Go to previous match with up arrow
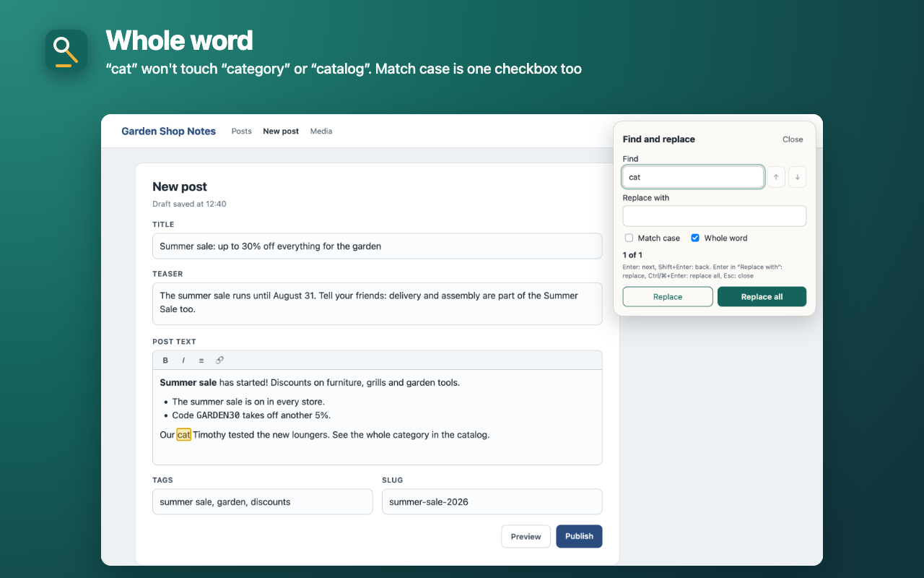This screenshot has height=578, width=924. pyautogui.click(x=776, y=177)
